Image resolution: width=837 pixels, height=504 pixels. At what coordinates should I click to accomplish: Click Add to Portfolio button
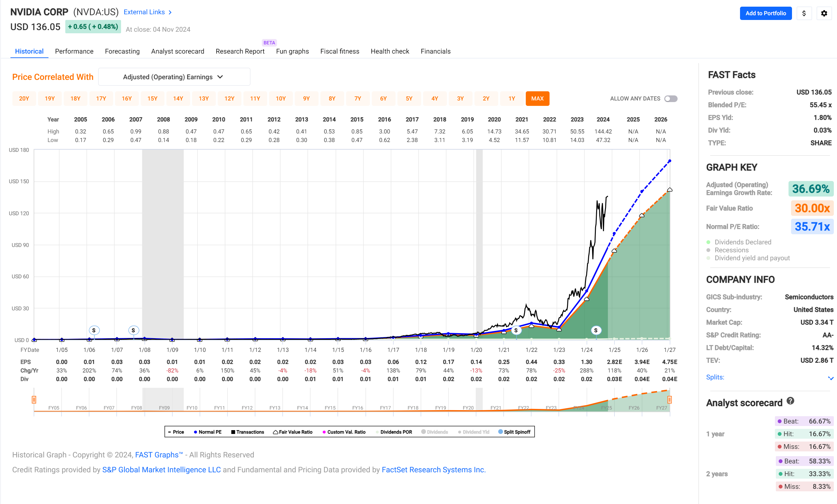pos(766,13)
